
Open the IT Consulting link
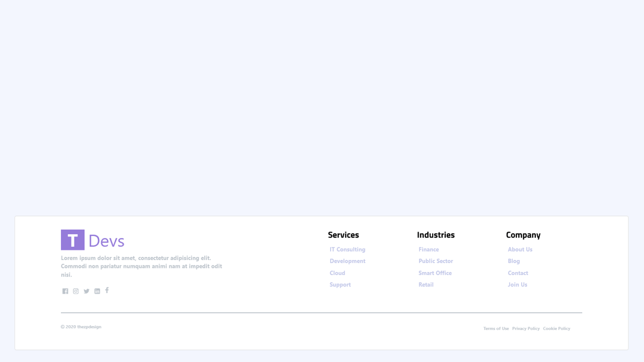(347, 249)
